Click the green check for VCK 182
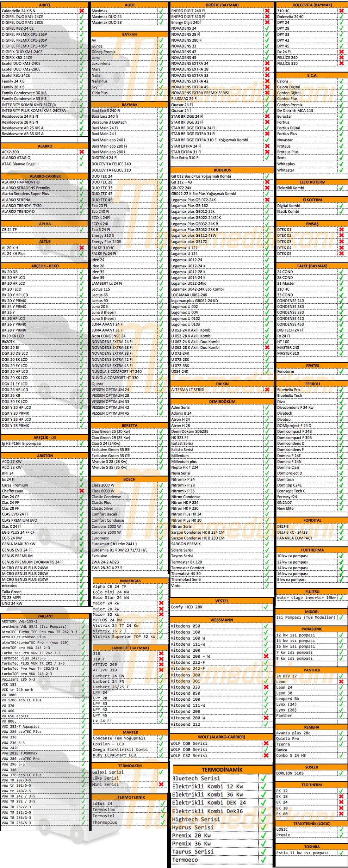 pos(83,684)
